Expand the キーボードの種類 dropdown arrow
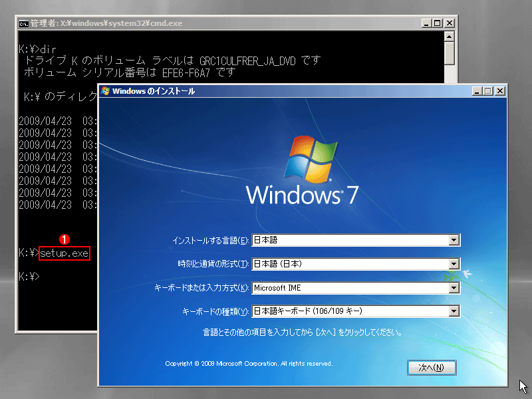 [x=454, y=311]
